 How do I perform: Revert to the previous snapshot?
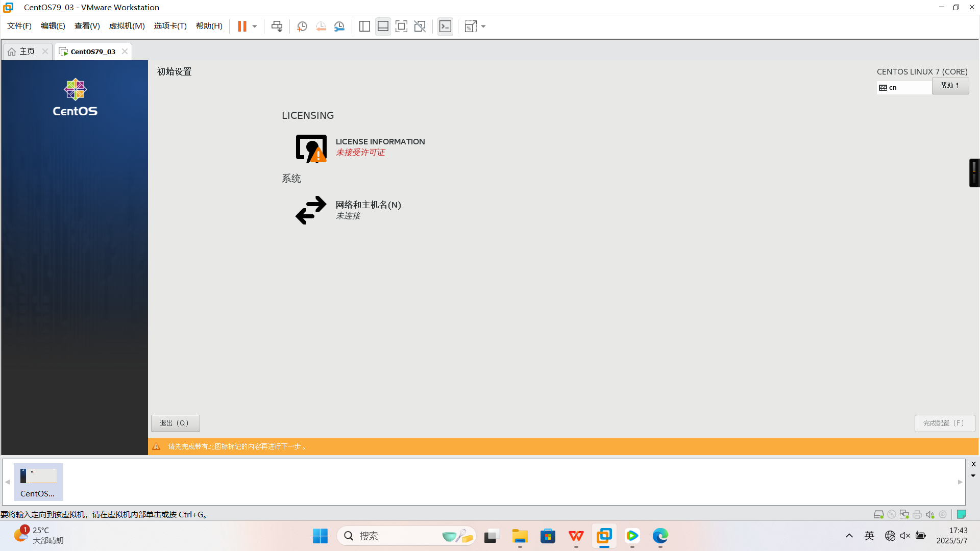(x=321, y=27)
